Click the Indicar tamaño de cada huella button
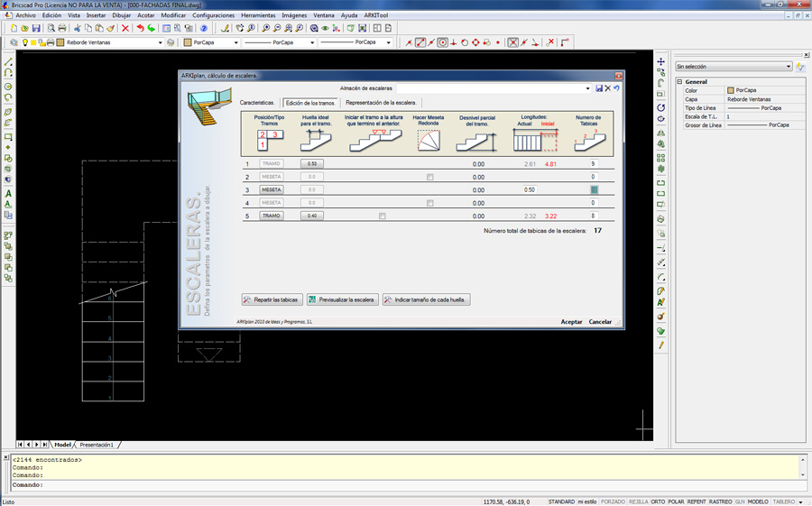The image size is (812, 506). 427,299
